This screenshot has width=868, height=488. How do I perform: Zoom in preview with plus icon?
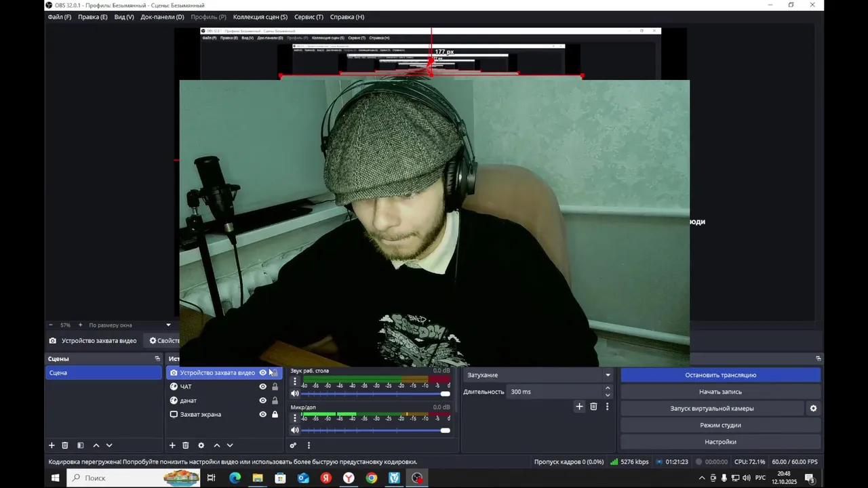[x=80, y=325]
